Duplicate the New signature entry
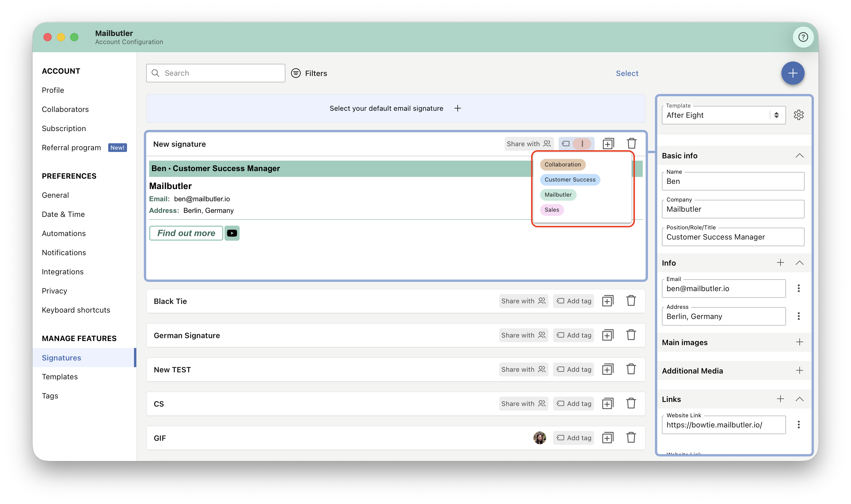This screenshot has height=504, width=851. coord(608,144)
